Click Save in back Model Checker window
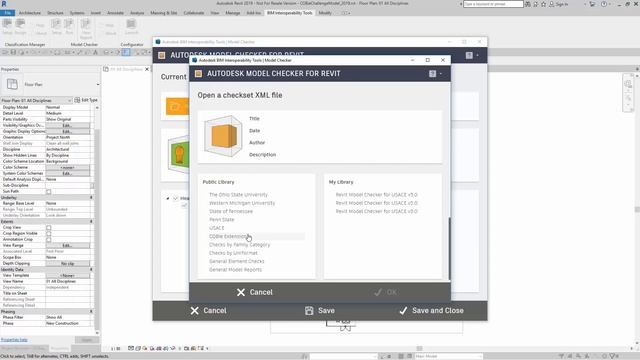This screenshot has width=640, height=360. 320,311
